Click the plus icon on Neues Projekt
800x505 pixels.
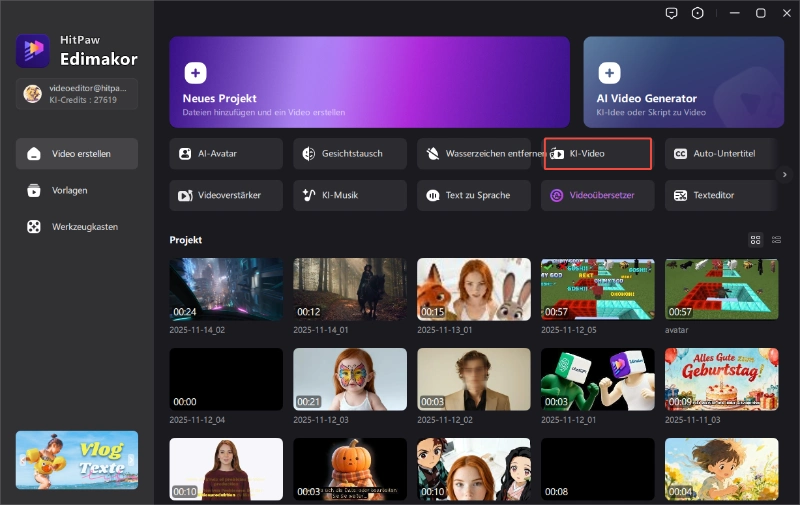(x=196, y=73)
